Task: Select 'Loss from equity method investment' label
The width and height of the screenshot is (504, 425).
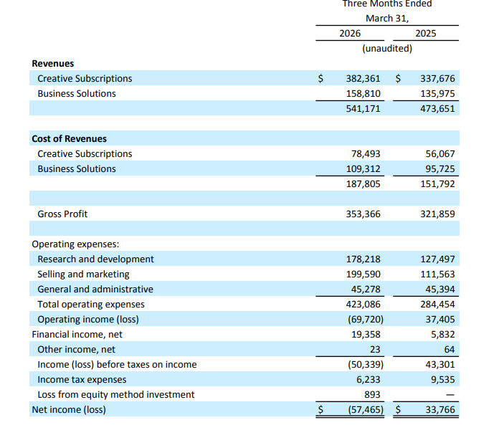Action: (x=115, y=395)
